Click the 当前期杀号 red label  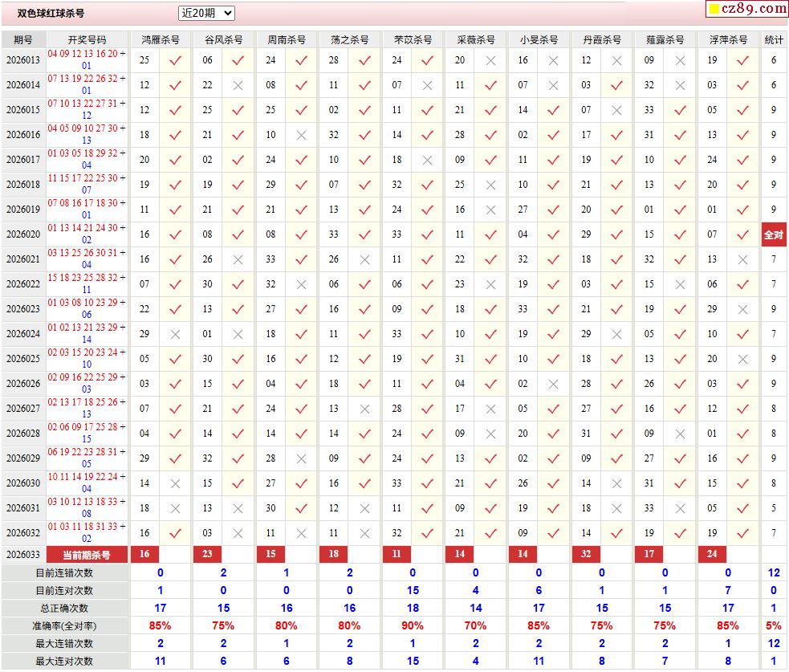(87, 555)
